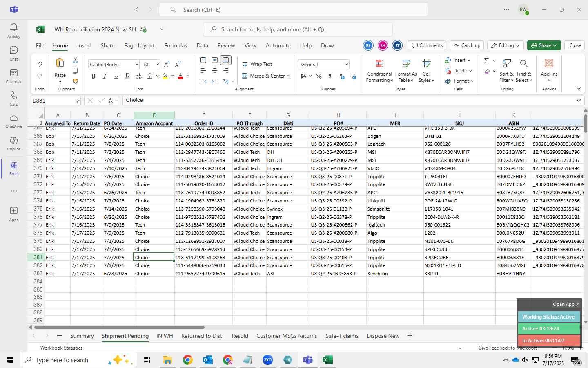The height and width of the screenshot is (368, 588).
Task: Expand the Find & Select menu
Action: coord(524,71)
